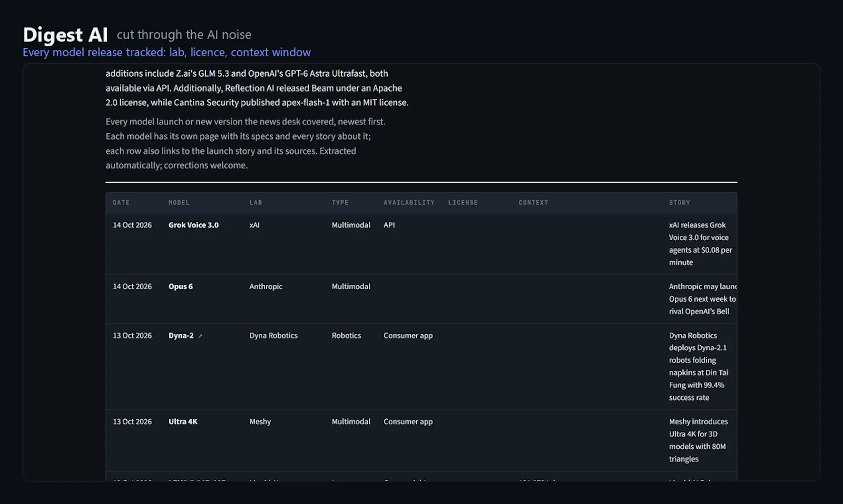Open the Opus 6 model page
The height and width of the screenshot is (504, 843).
(181, 286)
